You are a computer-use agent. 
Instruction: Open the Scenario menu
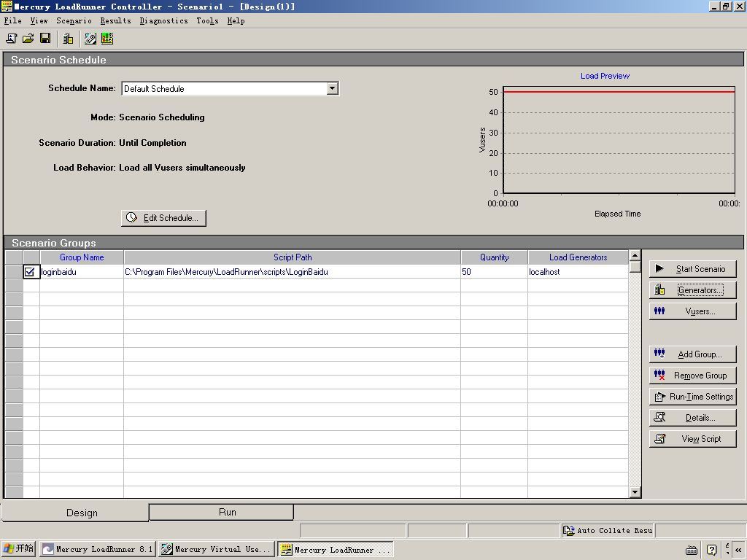click(x=74, y=20)
